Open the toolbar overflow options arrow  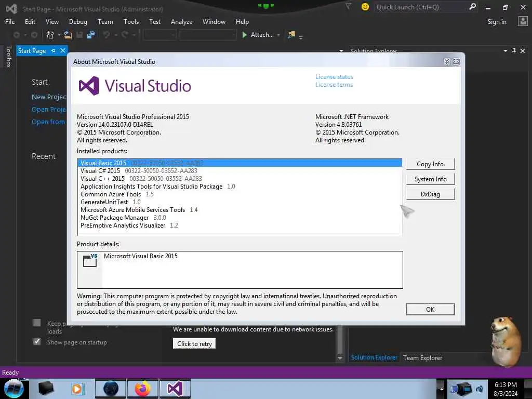(x=301, y=37)
